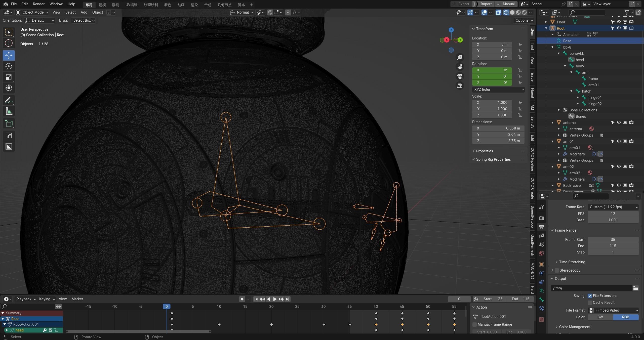Toggle File Extensions checkbox
644x340 pixels.
click(590, 296)
